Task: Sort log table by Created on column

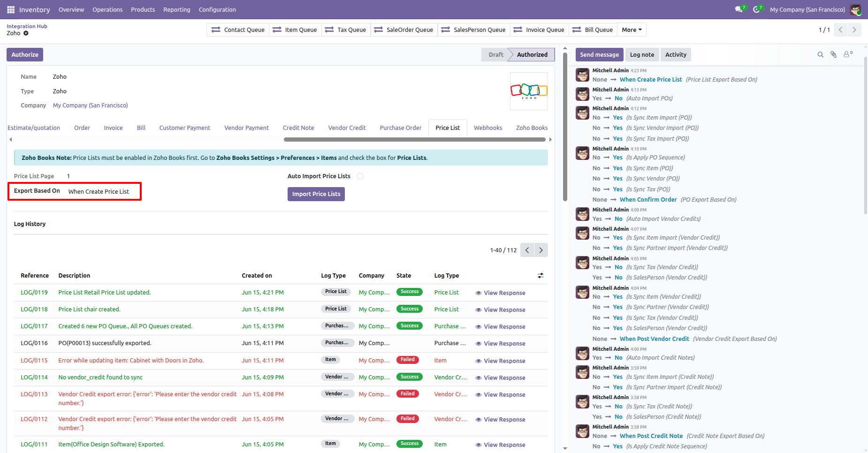Action: [257, 276]
